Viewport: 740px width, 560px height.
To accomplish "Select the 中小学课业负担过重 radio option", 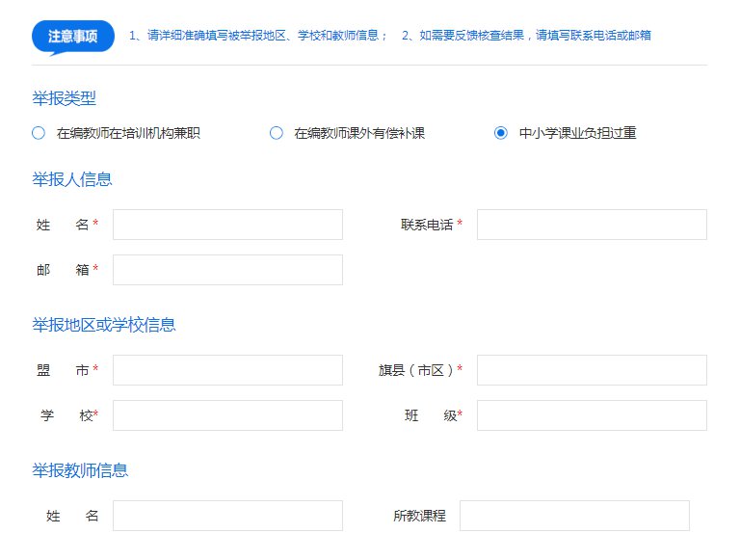I will tap(501, 133).
